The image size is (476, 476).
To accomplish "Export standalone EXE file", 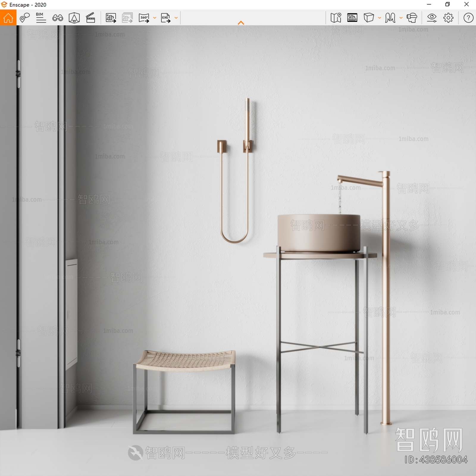I will tap(166, 18).
